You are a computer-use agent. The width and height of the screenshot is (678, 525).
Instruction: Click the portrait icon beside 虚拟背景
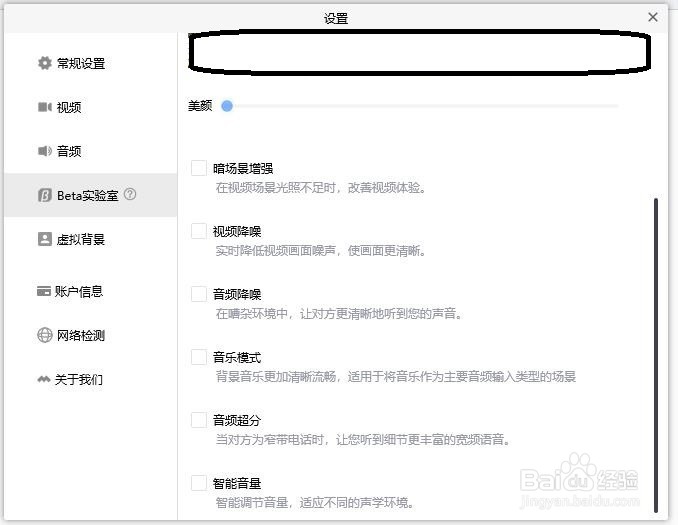(45, 239)
